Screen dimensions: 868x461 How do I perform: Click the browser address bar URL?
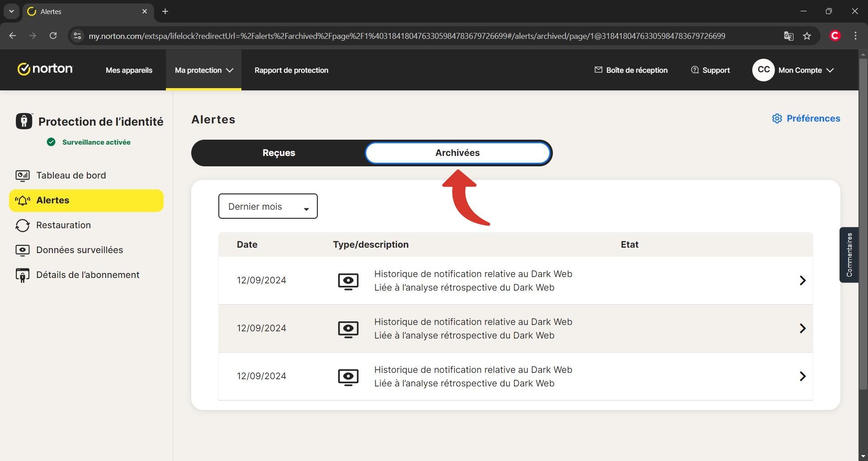407,36
